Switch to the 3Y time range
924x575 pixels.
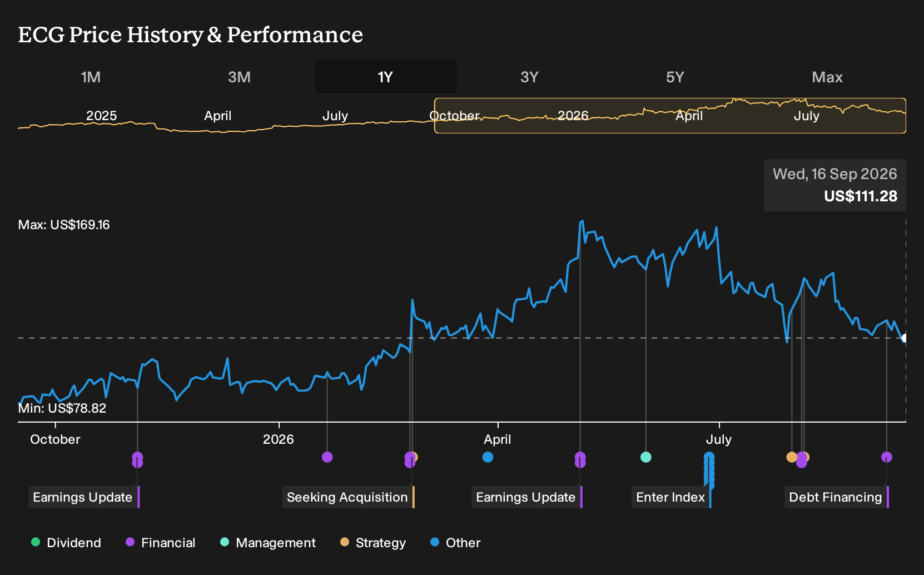coord(529,77)
